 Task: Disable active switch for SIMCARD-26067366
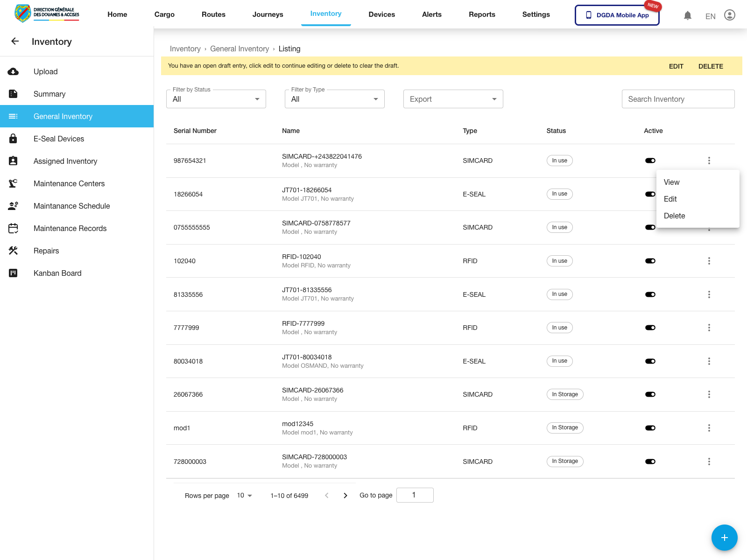(650, 394)
